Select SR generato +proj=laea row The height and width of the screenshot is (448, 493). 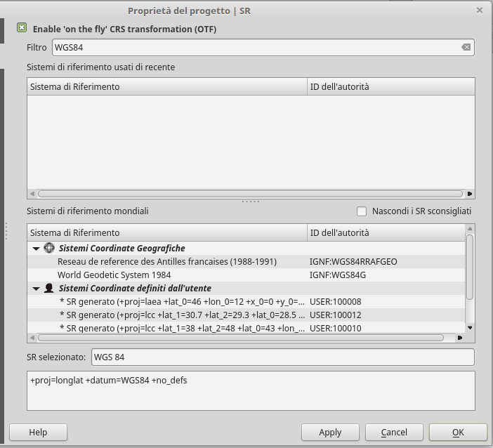(x=246, y=302)
